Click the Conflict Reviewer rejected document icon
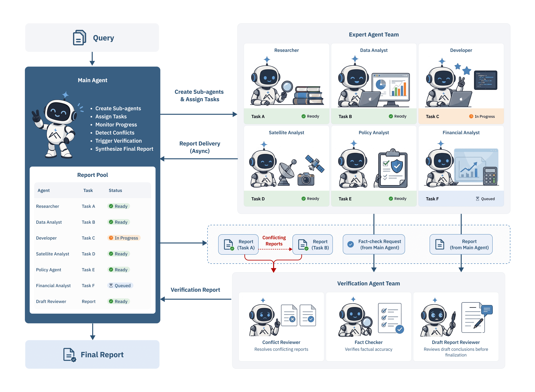Image resolution: width=535 pixels, height=392 pixels. point(289,315)
